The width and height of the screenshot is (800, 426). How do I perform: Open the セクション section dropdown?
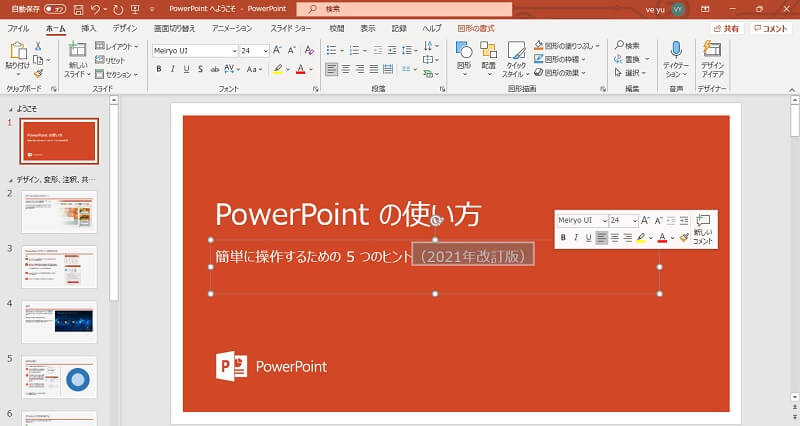click(x=117, y=74)
